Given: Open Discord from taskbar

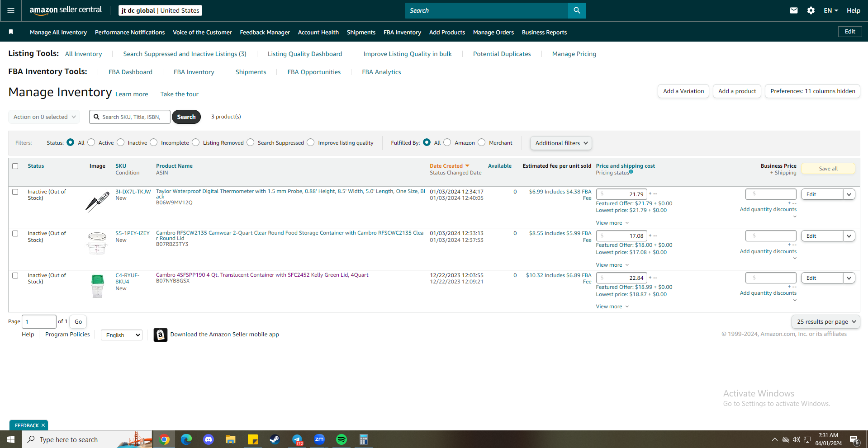Looking at the screenshot, I should point(209,439).
